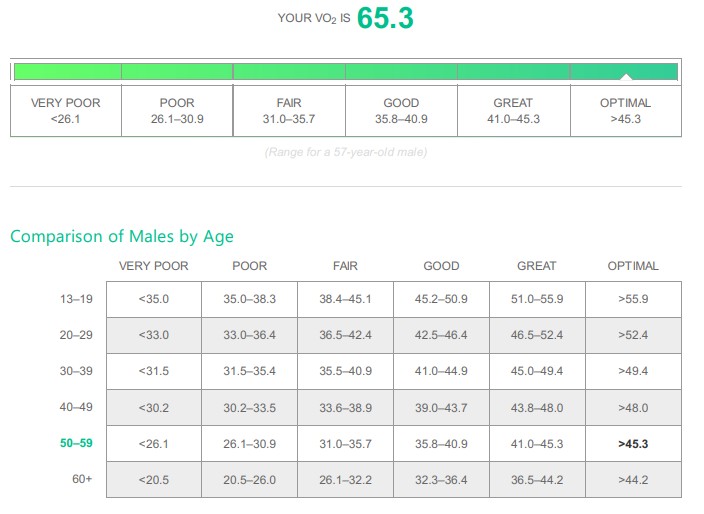Click the VERY POOR box under the gradient bar
The width and height of the screenshot is (704, 514).
tap(66, 111)
